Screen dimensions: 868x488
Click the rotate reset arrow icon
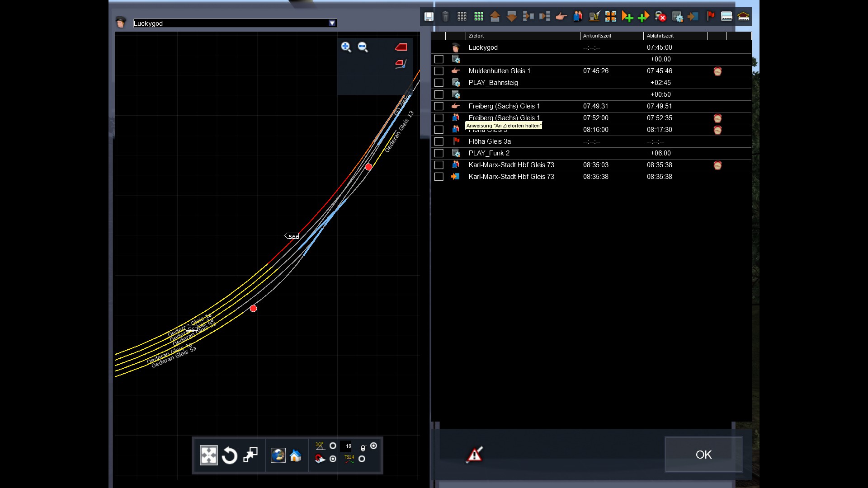click(x=230, y=455)
